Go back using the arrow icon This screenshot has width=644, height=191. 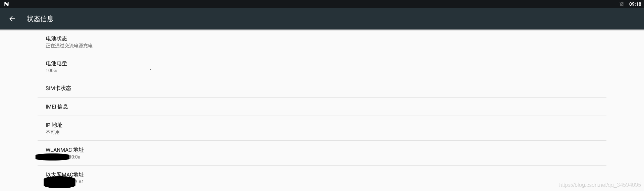12,19
